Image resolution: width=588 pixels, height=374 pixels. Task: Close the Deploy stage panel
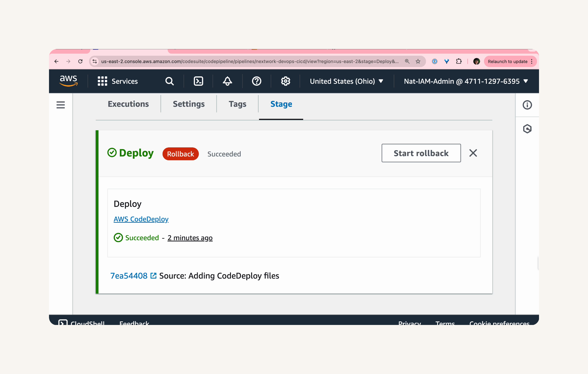(473, 153)
